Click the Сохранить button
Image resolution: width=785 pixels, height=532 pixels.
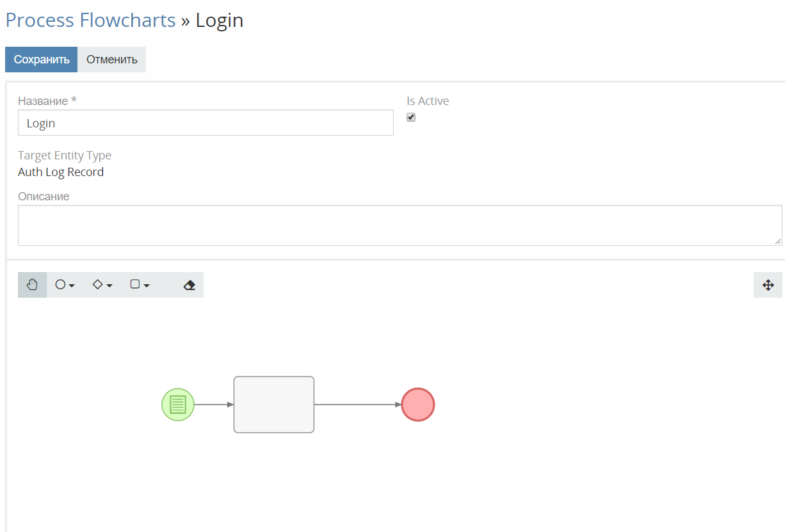(41, 60)
